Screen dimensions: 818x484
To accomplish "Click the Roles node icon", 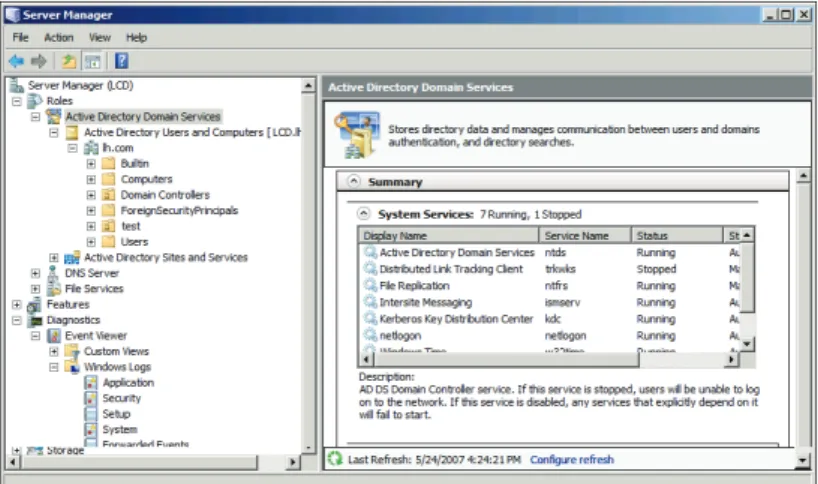I will [x=35, y=101].
